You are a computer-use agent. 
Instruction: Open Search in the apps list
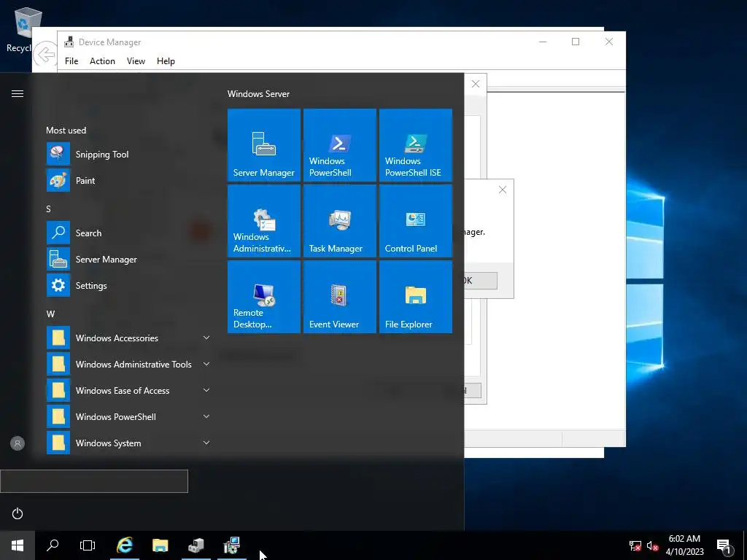128,233
